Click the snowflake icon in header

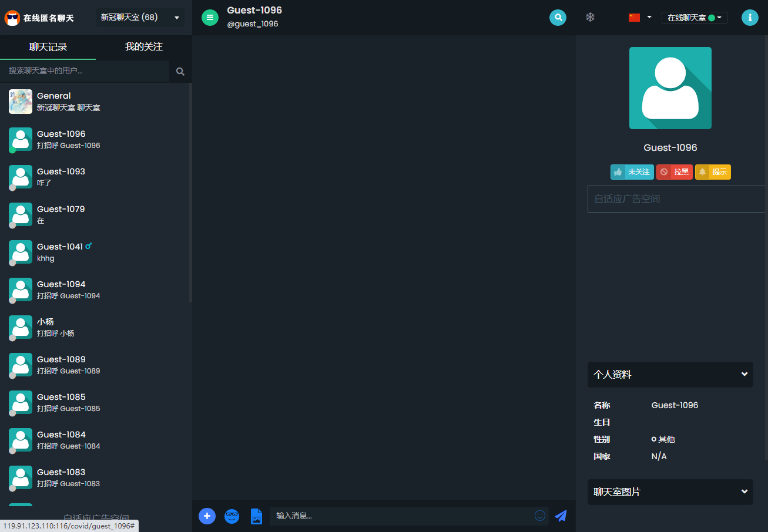point(590,18)
